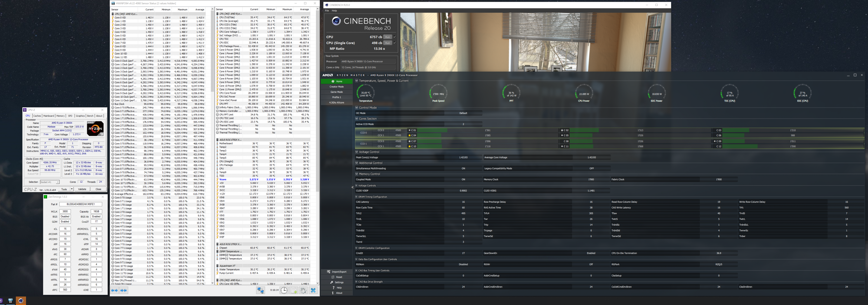Image resolution: width=868 pixels, height=305 pixels.
Task: Click HWiNFO remote network monitors icon
Action: click(x=260, y=290)
